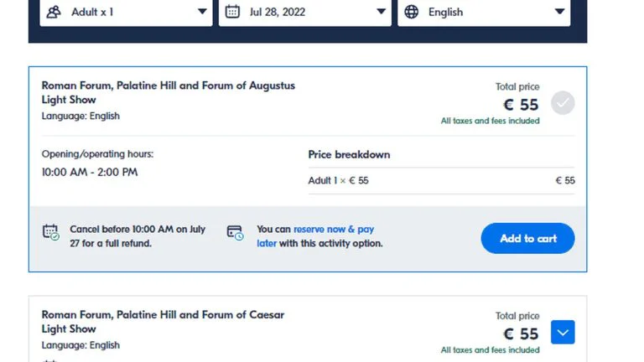Screen dimensions: 644x362
Task: Open the date dropdown arrow for Jul 28, 2022
Action: click(382, 12)
